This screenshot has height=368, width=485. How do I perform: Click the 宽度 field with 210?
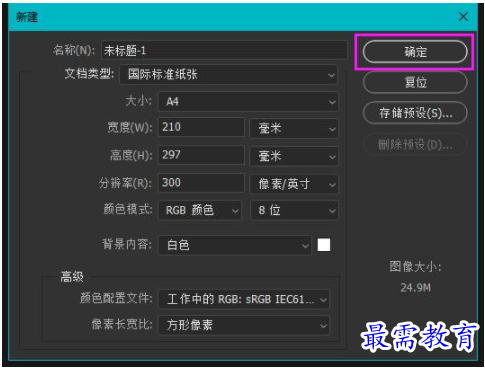pos(201,127)
